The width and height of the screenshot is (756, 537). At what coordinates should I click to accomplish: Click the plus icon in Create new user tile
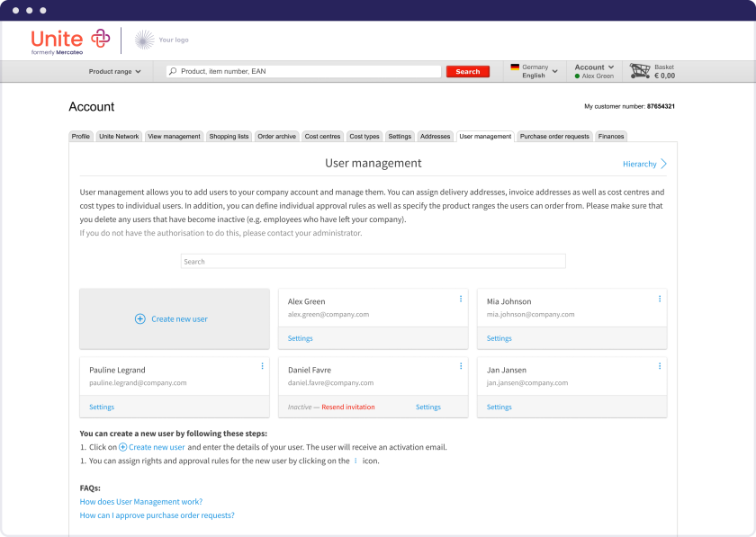coord(139,319)
